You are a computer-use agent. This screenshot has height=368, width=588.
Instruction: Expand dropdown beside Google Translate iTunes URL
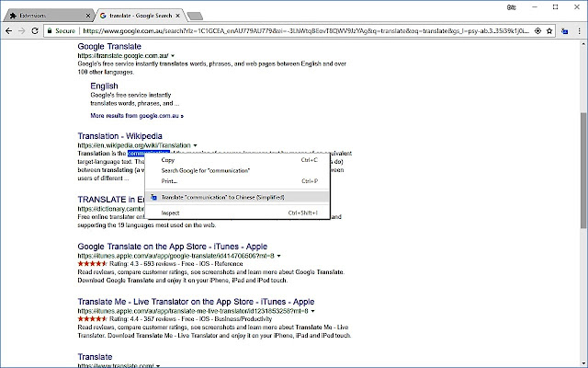coord(278,256)
